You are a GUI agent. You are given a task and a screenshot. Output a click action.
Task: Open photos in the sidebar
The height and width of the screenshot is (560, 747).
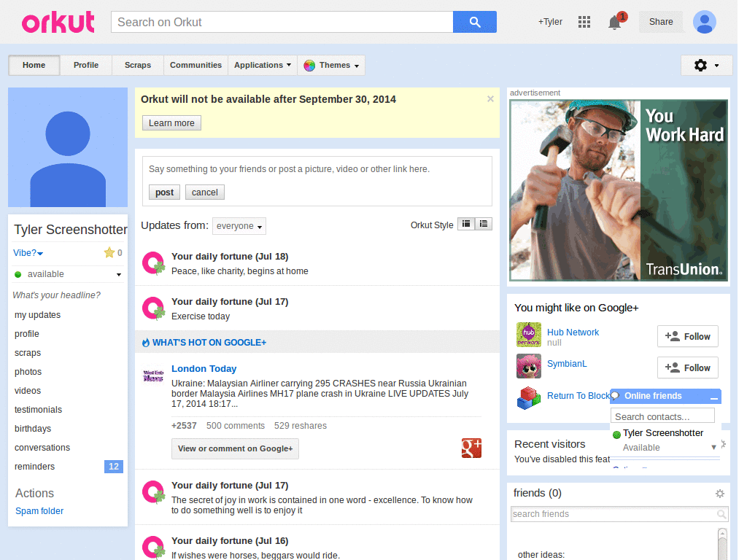[x=28, y=372]
